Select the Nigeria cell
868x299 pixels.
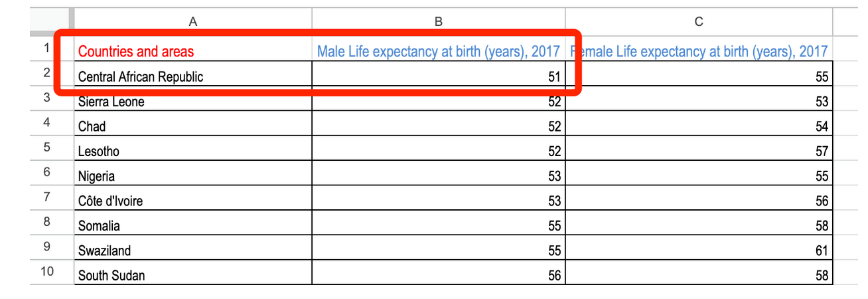[192, 176]
